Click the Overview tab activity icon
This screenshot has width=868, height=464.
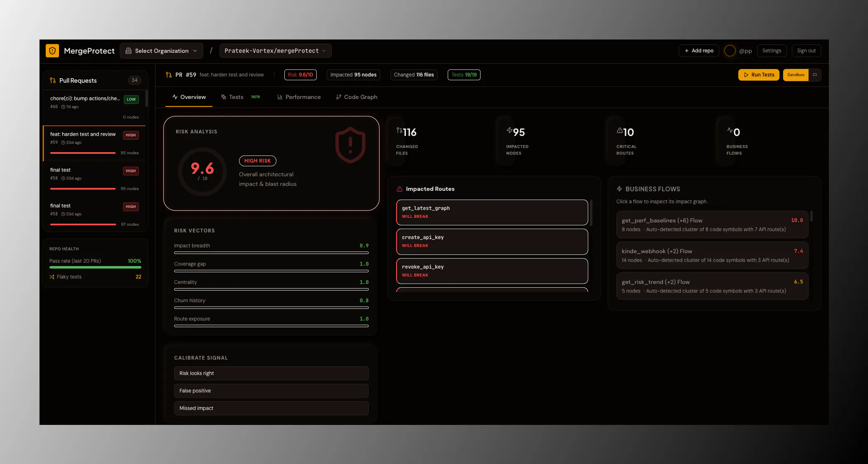click(x=175, y=97)
